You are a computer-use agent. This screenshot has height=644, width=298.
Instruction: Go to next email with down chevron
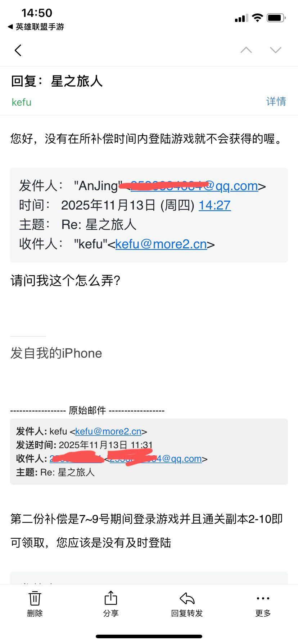point(276,50)
